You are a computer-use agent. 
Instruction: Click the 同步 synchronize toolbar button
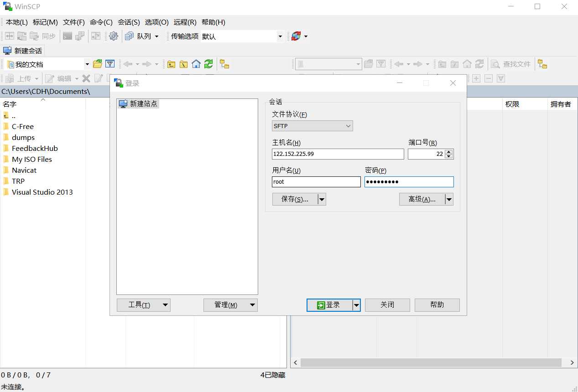click(42, 36)
